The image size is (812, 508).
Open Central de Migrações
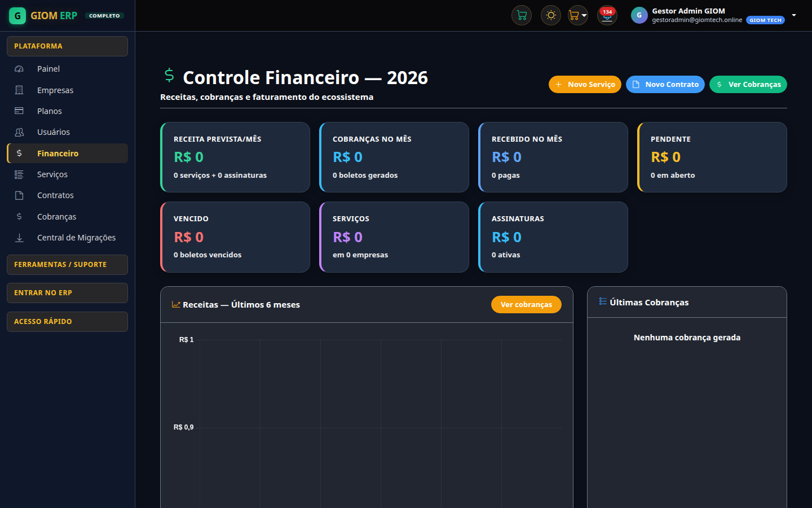point(67,238)
